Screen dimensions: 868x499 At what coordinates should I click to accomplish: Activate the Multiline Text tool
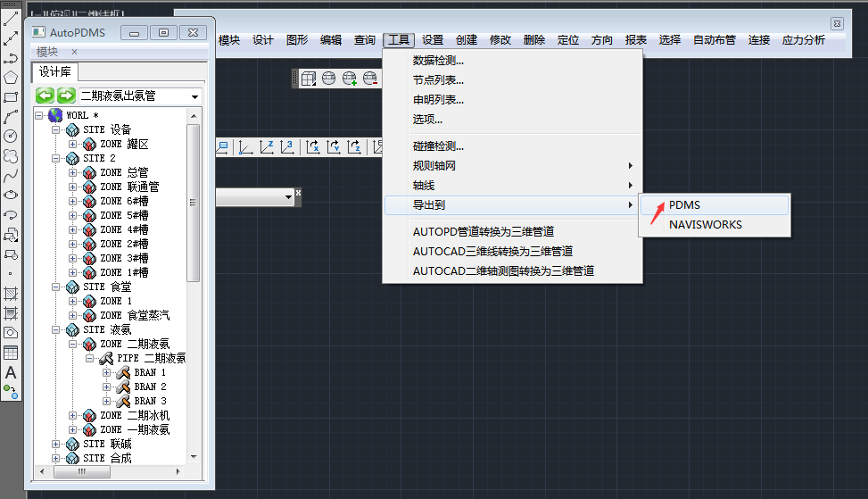pos(11,372)
